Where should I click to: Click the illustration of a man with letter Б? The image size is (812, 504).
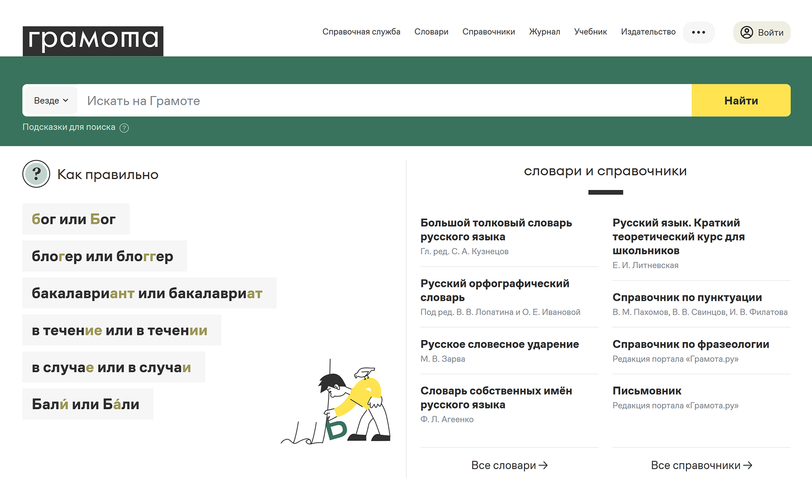pos(337,401)
